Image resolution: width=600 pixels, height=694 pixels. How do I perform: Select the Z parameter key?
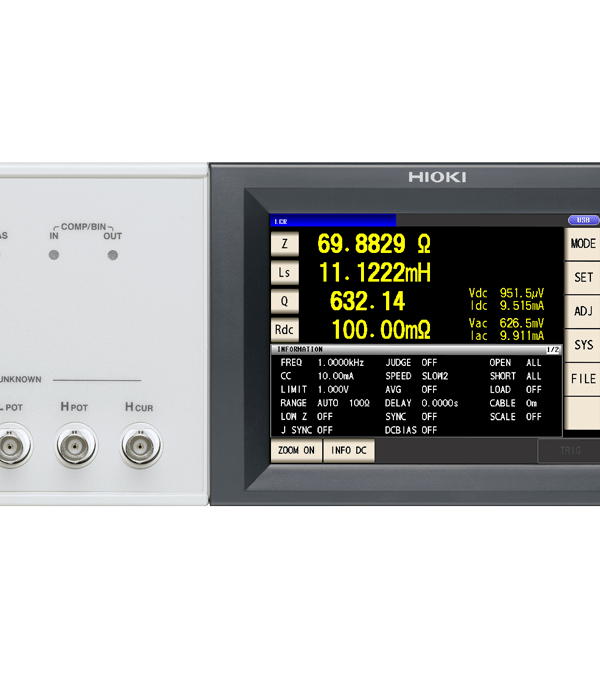click(x=285, y=244)
